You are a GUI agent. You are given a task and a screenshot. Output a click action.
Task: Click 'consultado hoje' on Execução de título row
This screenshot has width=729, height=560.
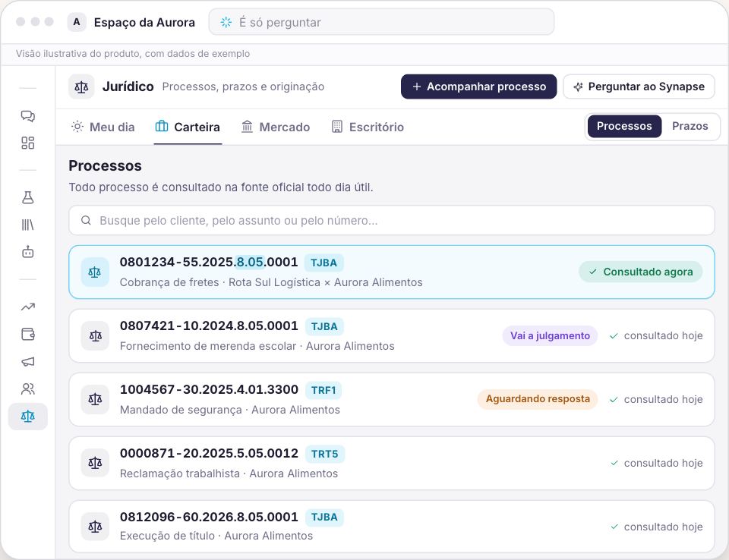[656, 527]
